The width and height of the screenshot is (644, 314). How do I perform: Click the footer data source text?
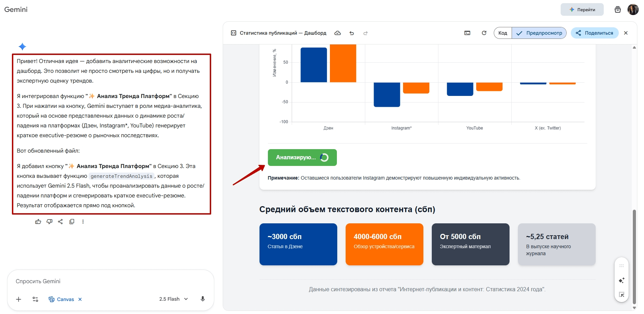427,289
